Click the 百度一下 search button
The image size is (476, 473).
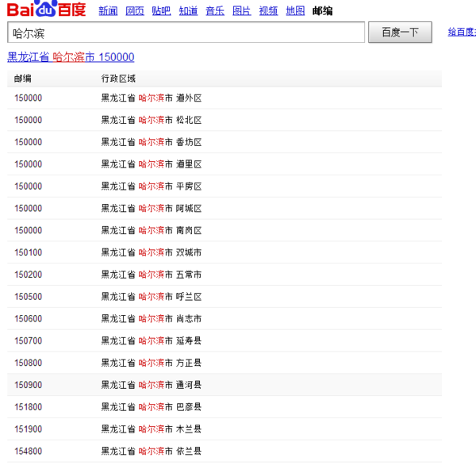coord(400,33)
